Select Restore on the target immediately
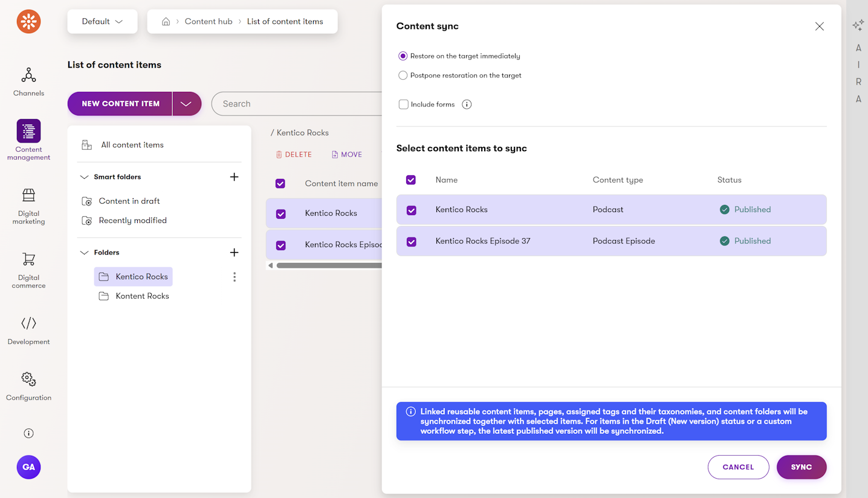The image size is (868, 498). [403, 56]
